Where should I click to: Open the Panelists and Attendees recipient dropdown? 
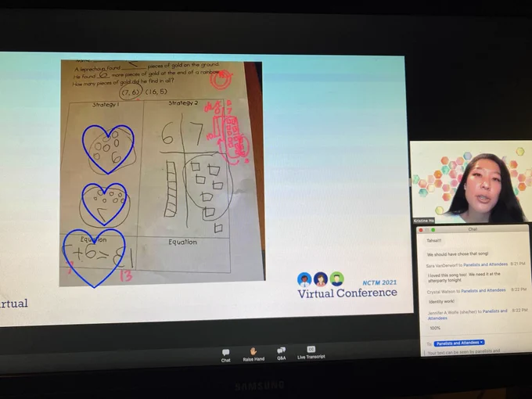(x=459, y=343)
